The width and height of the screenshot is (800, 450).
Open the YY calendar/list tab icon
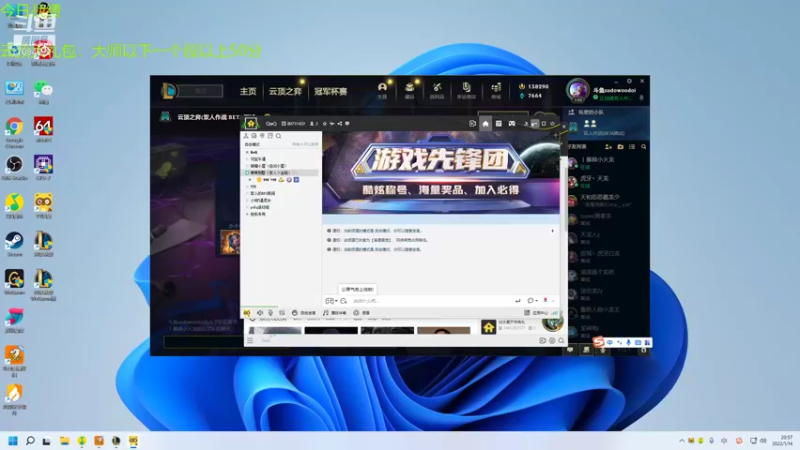[x=498, y=123]
